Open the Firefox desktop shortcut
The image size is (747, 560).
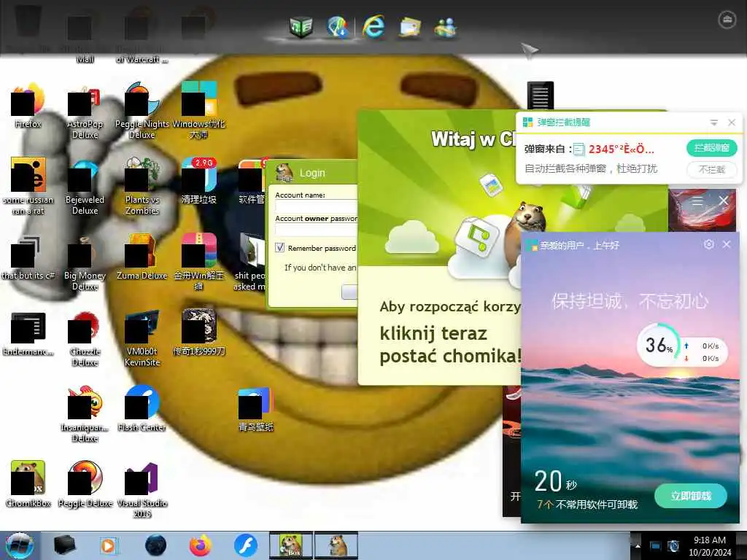click(x=28, y=106)
